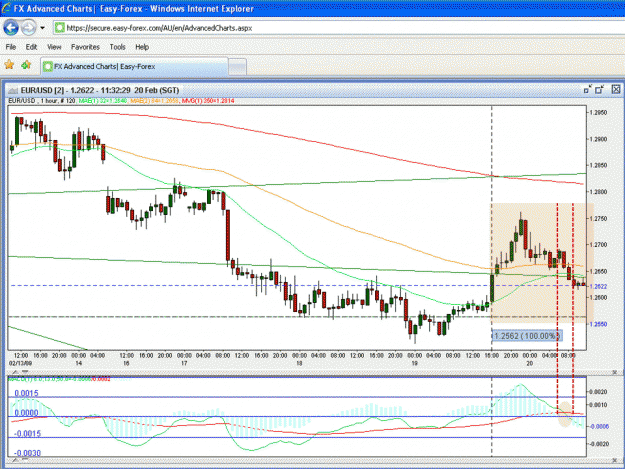Click the orange MAE(2) indicator legend
The height and width of the screenshot is (469, 625).
pyautogui.click(x=154, y=101)
